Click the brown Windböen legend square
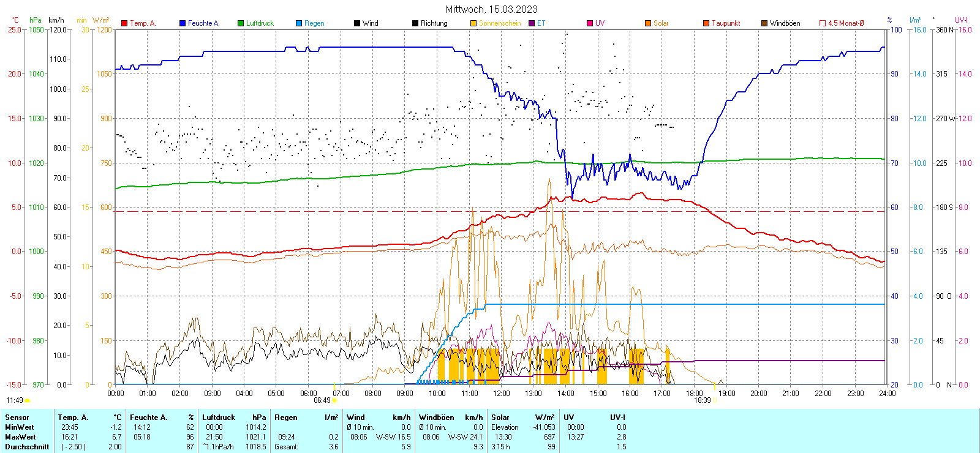 [764, 23]
